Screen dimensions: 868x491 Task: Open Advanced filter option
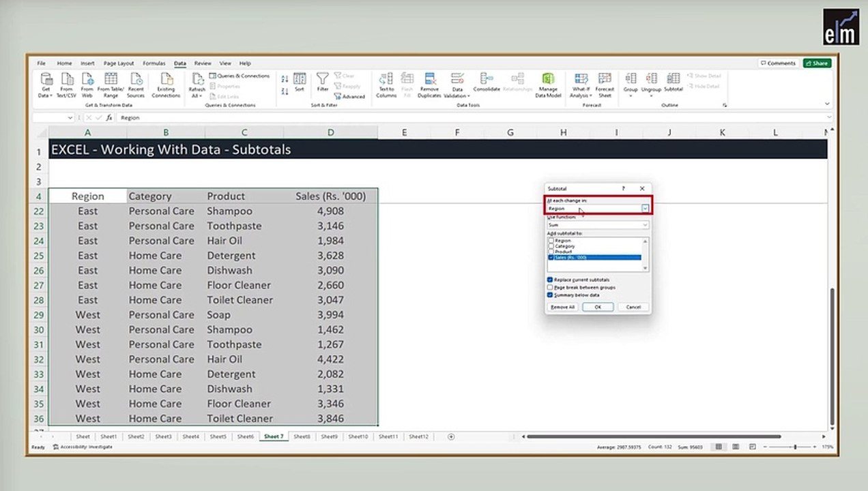tap(350, 96)
